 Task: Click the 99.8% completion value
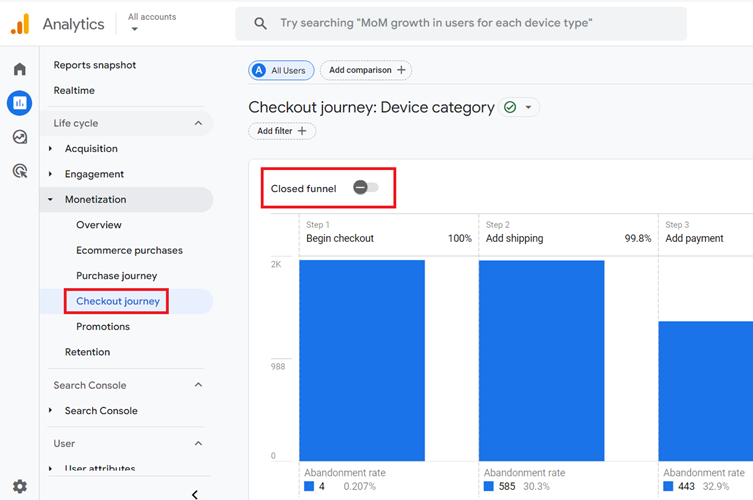pos(638,238)
